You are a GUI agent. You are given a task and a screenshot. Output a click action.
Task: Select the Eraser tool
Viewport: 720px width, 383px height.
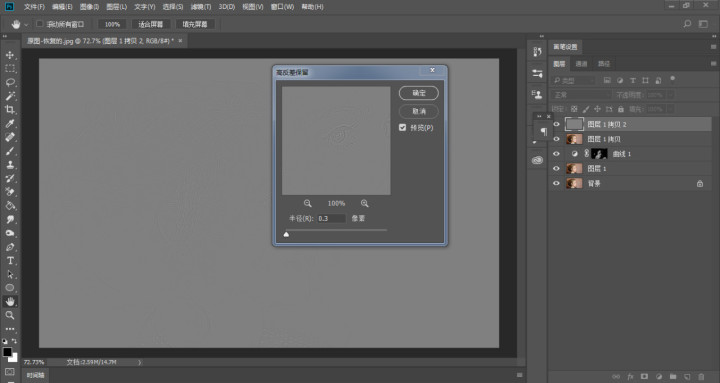point(10,192)
